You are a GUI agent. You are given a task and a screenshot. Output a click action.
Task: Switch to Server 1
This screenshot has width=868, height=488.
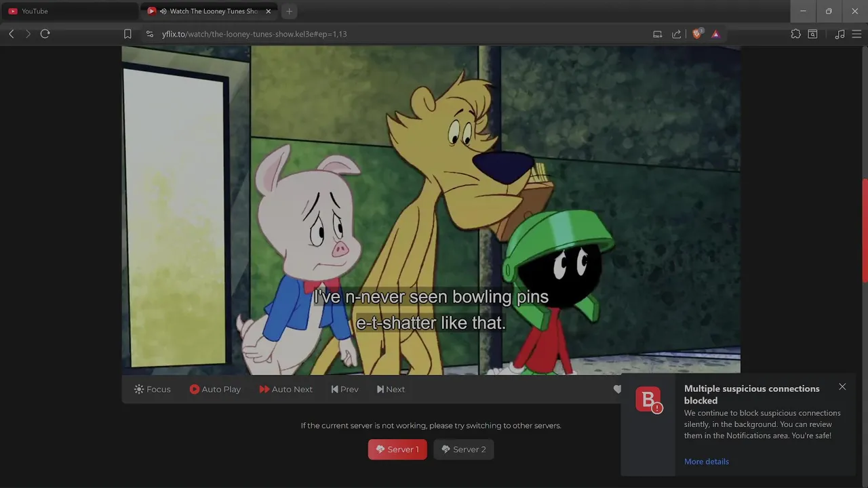click(397, 449)
